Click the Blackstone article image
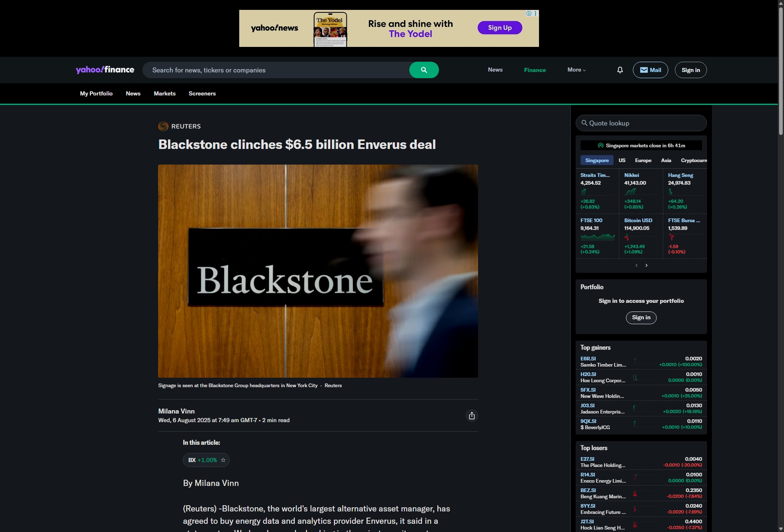The image size is (784, 532). point(318,271)
